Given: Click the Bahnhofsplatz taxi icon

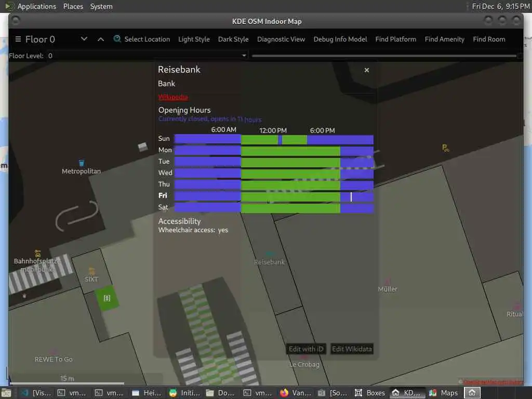Looking at the screenshot, I should tap(37, 254).
